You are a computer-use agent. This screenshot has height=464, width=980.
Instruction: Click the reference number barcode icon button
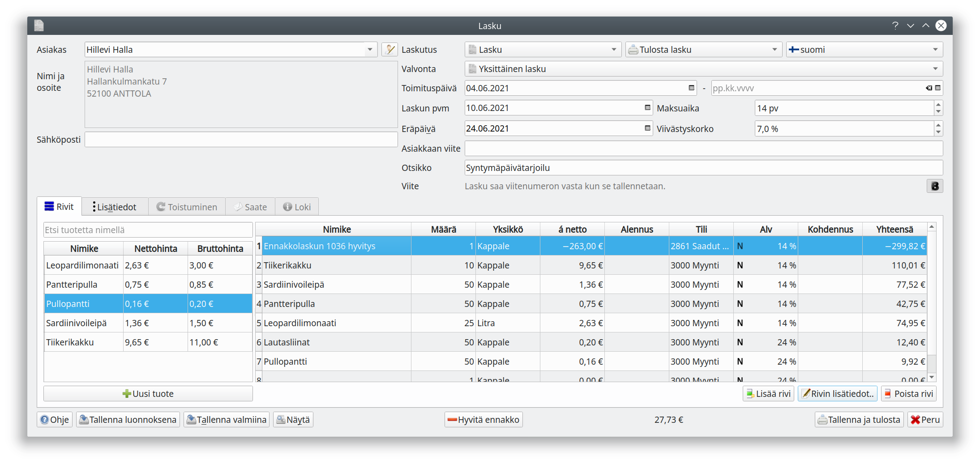pyautogui.click(x=935, y=186)
